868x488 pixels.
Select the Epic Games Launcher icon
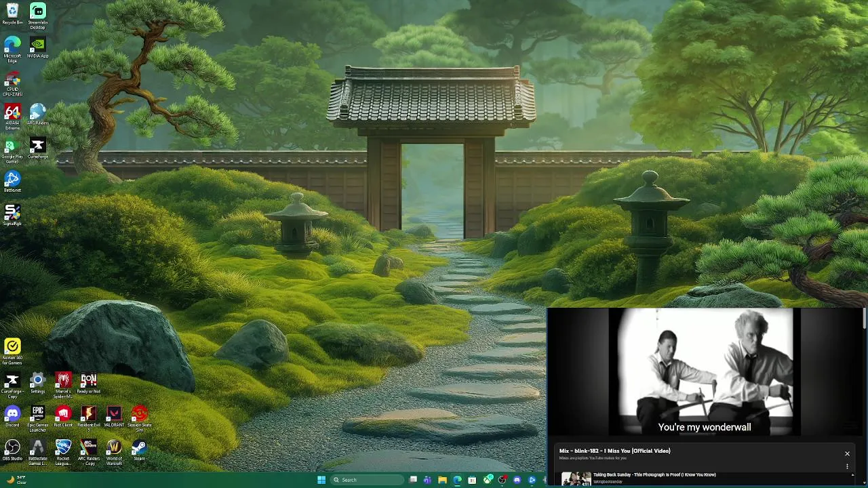point(38,420)
